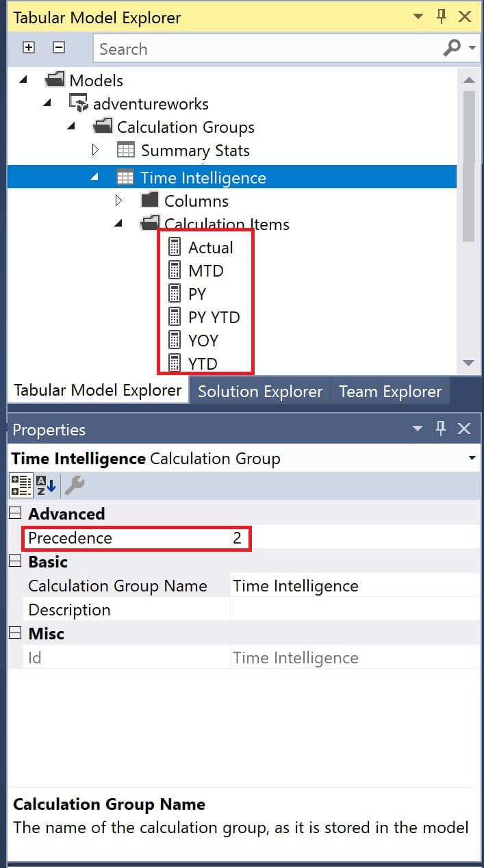Select the Categorized view icon in Properties
Viewport: 484px width, 868px height.
(x=21, y=485)
